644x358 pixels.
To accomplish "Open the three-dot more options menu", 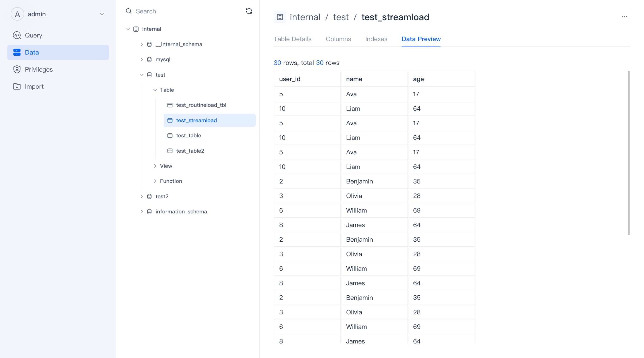I will coord(624,17).
